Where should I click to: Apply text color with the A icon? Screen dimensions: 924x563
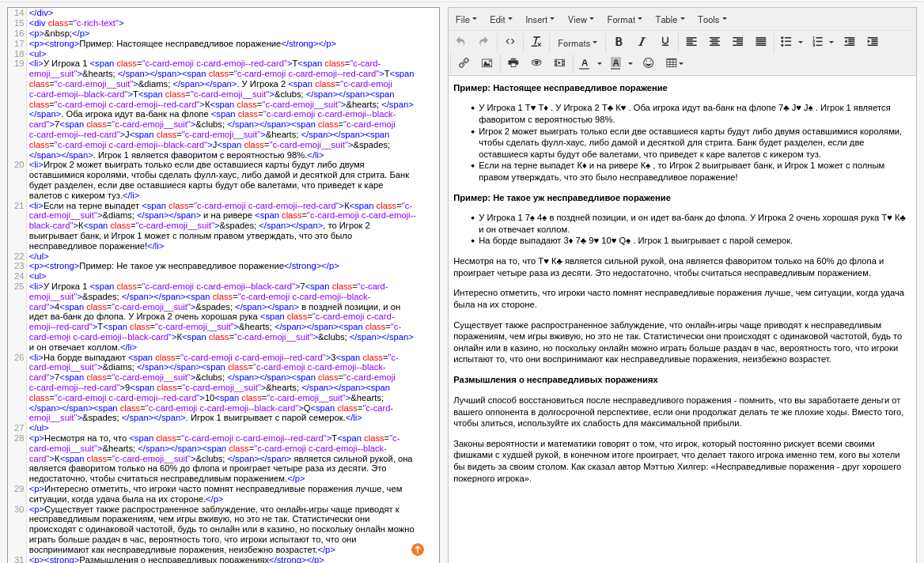click(585, 63)
